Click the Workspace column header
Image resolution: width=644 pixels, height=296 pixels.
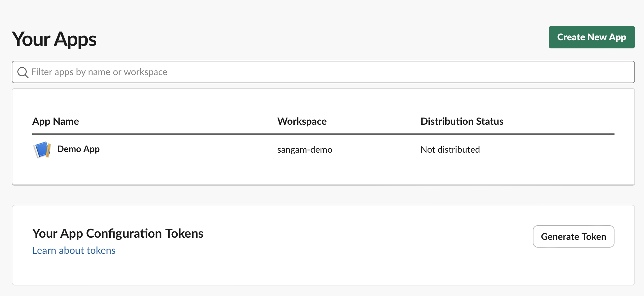[x=302, y=121]
